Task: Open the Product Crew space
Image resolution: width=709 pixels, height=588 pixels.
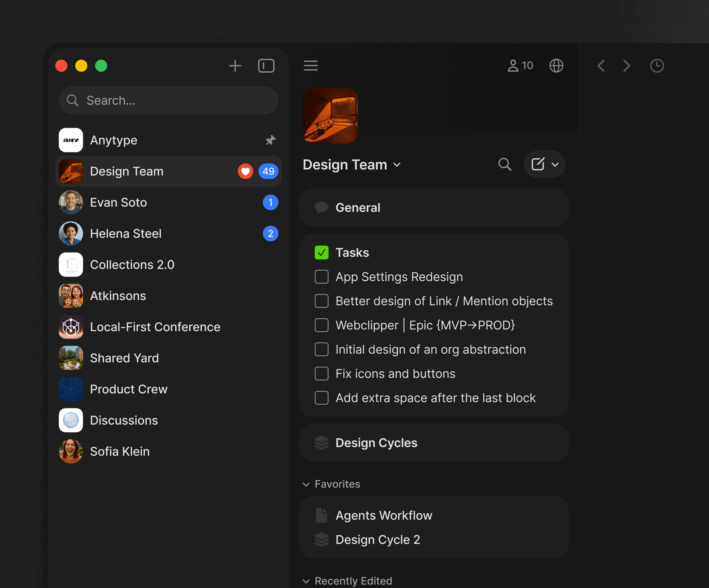Action: pyautogui.click(x=169, y=389)
